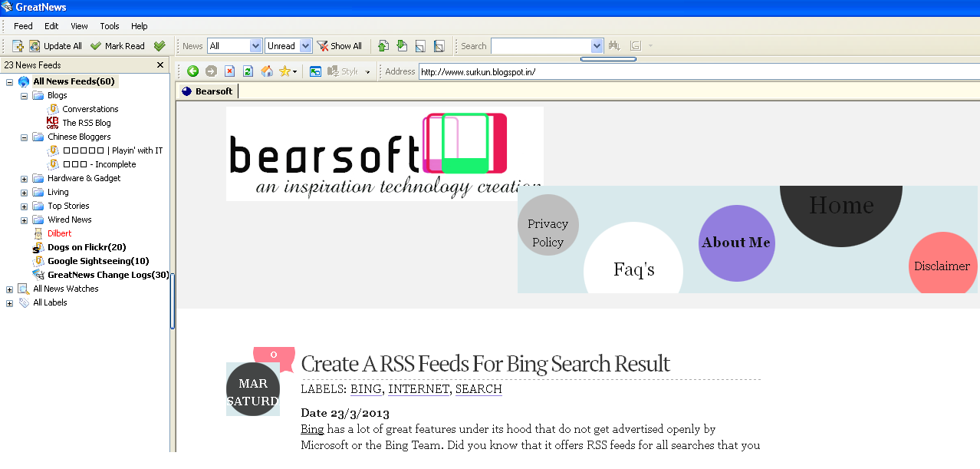Viewport: 980px width, 469px height.
Task: Toggle Show All news filter
Action: point(339,46)
